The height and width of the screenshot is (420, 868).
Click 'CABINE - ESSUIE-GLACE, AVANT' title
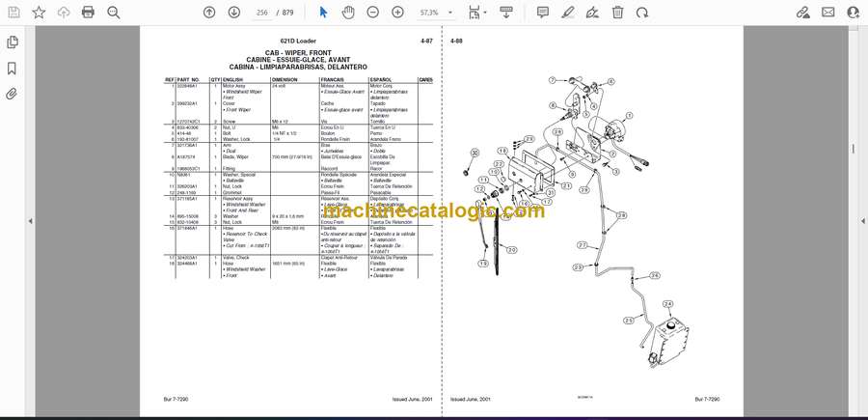click(298, 60)
